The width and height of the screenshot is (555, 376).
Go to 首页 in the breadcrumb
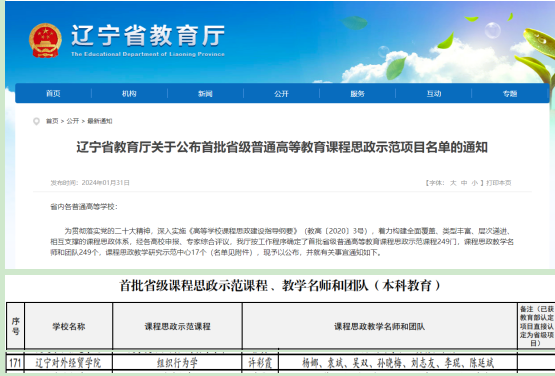point(52,121)
